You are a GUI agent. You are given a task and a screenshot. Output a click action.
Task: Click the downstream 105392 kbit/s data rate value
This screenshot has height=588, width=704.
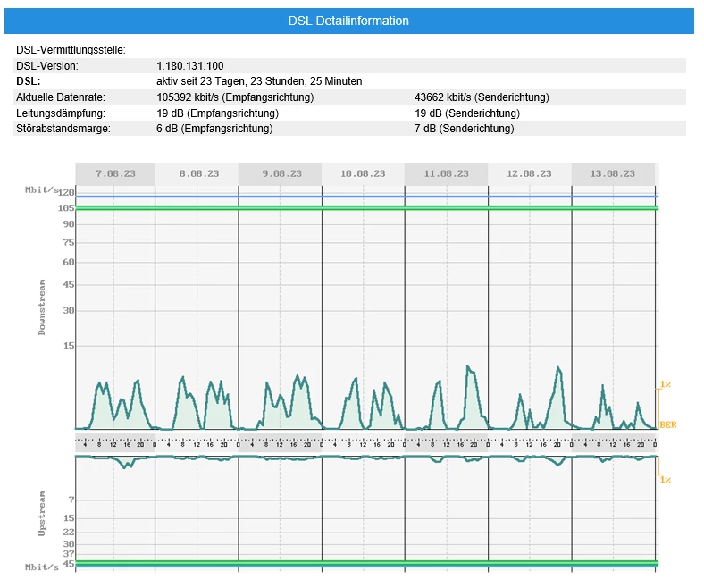235,97
